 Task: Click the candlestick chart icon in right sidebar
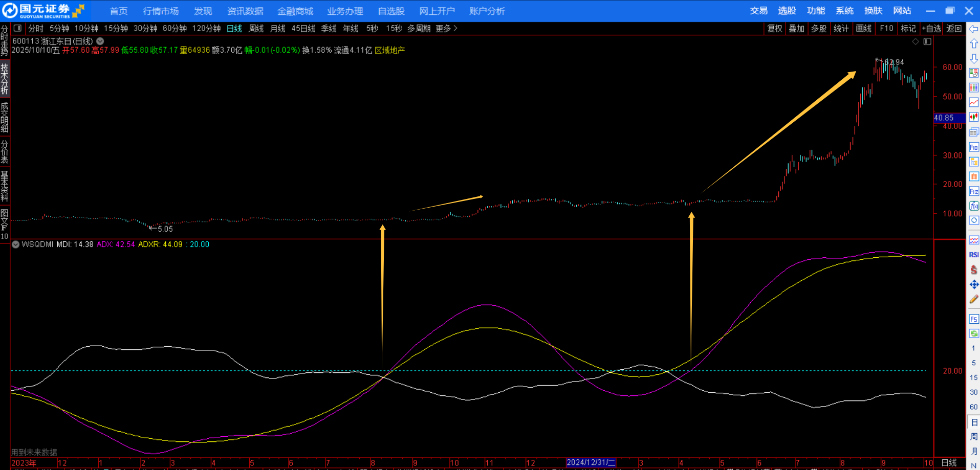click(x=973, y=117)
